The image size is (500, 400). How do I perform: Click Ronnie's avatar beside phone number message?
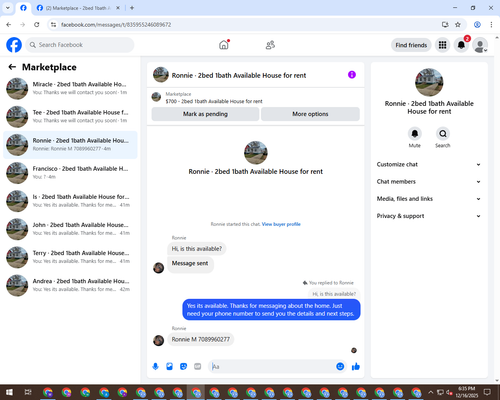pos(158,340)
